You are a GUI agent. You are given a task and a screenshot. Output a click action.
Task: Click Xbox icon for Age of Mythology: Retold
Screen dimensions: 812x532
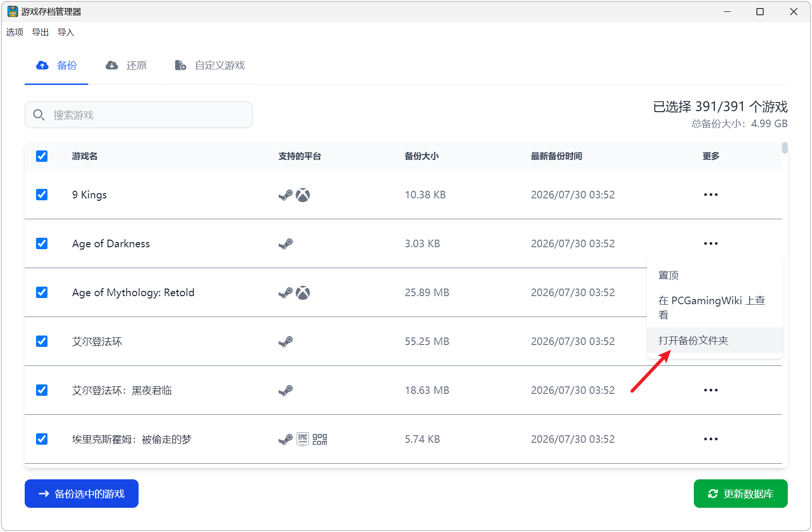point(303,293)
